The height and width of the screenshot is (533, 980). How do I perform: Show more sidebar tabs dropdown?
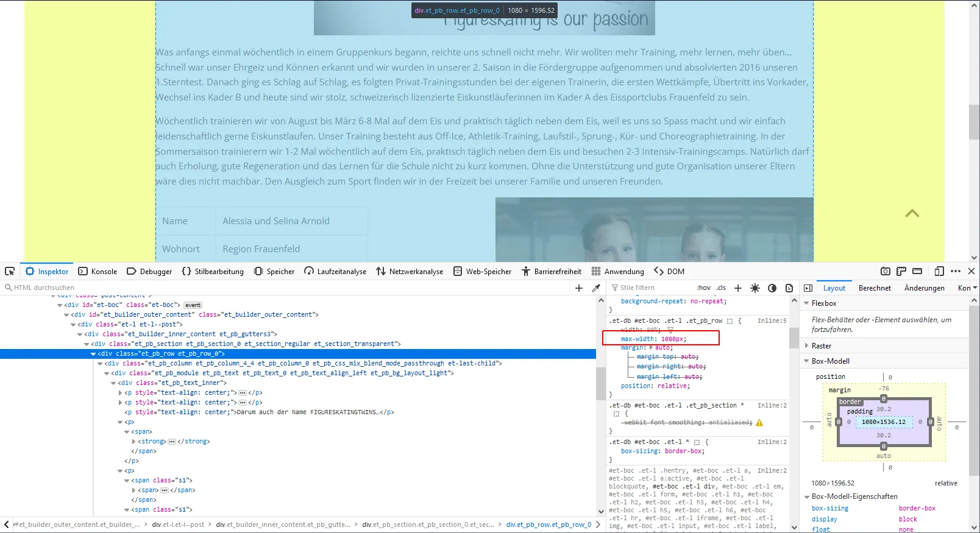click(974, 288)
